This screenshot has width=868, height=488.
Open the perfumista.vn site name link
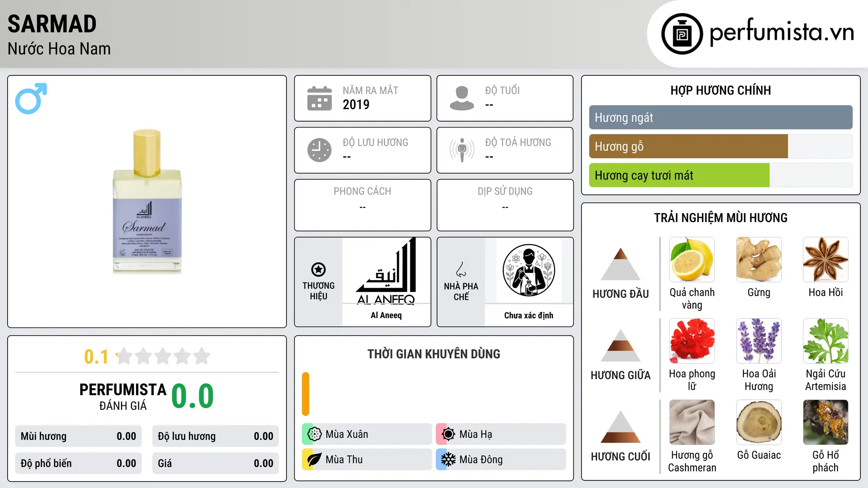[x=782, y=32]
